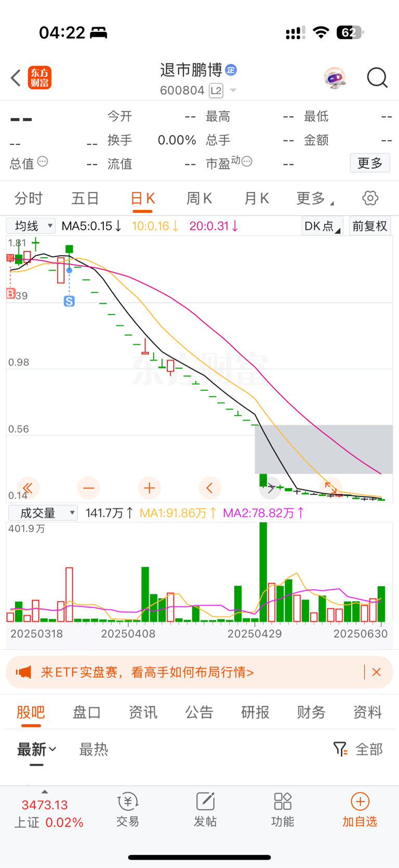This screenshot has height=868, width=399.
Task: Zoom out chart with minus button
Action: point(89,488)
